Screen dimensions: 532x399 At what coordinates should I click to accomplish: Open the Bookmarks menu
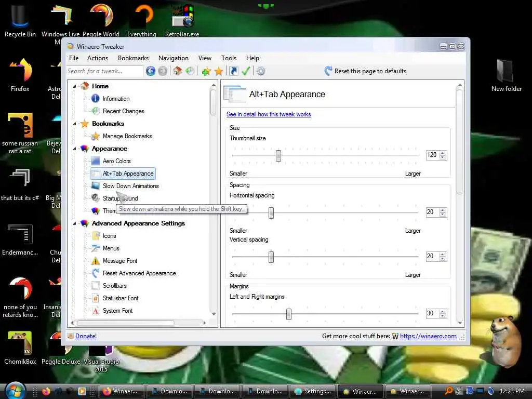tap(134, 58)
